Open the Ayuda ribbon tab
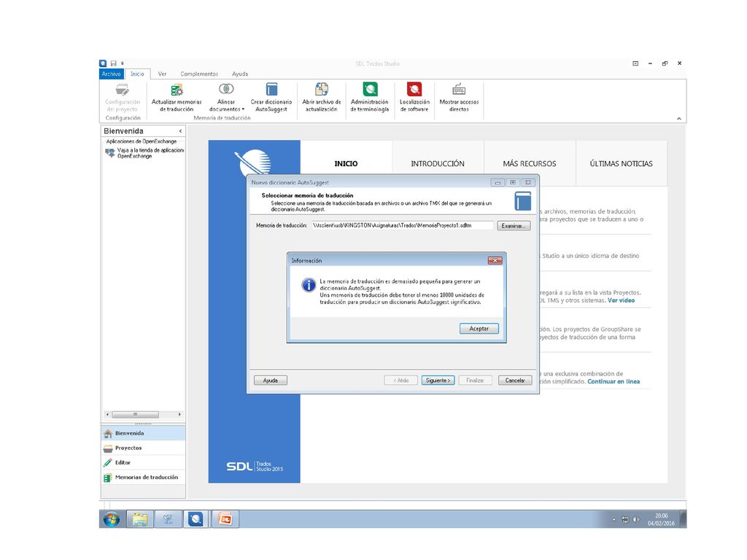 click(239, 74)
